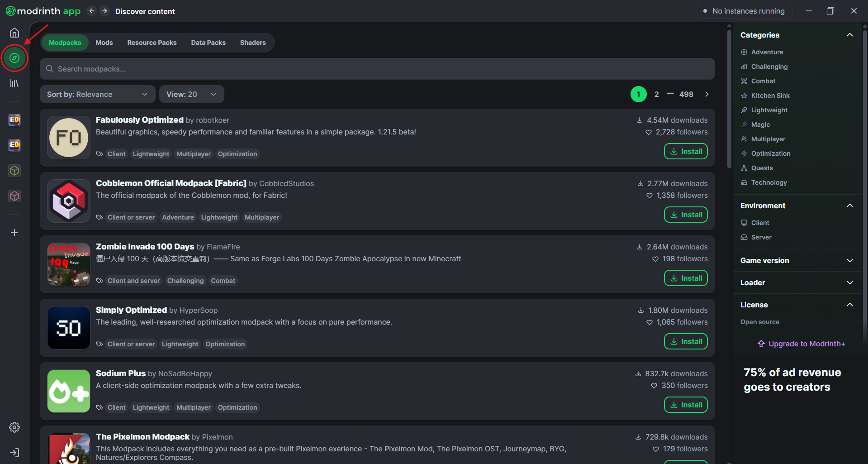This screenshot has width=868, height=464.
Task: Filter by Lightweight category
Action: (x=764, y=110)
